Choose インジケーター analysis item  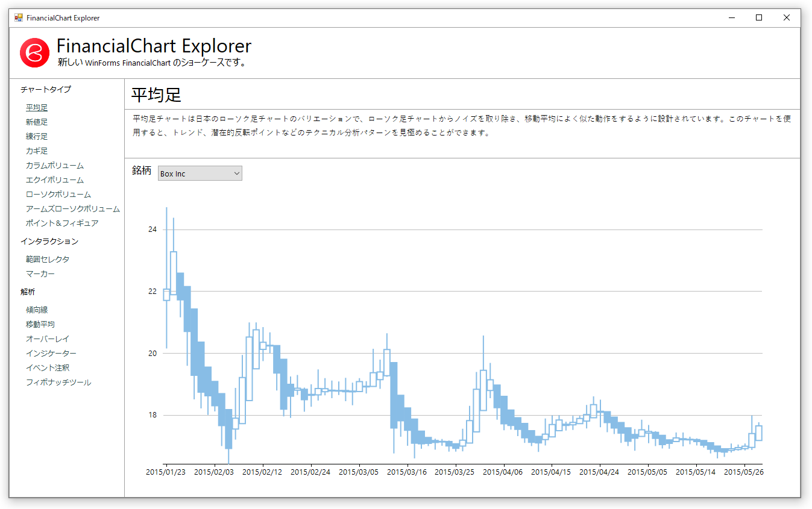click(51, 354)
